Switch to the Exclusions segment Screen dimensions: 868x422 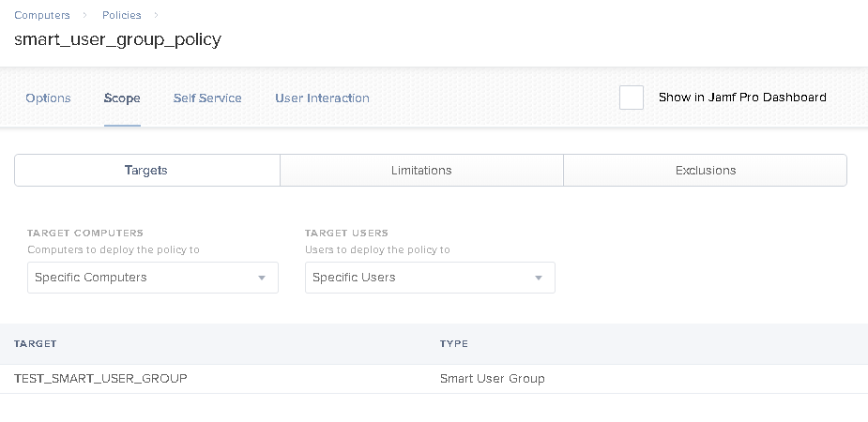pos(706,171)
